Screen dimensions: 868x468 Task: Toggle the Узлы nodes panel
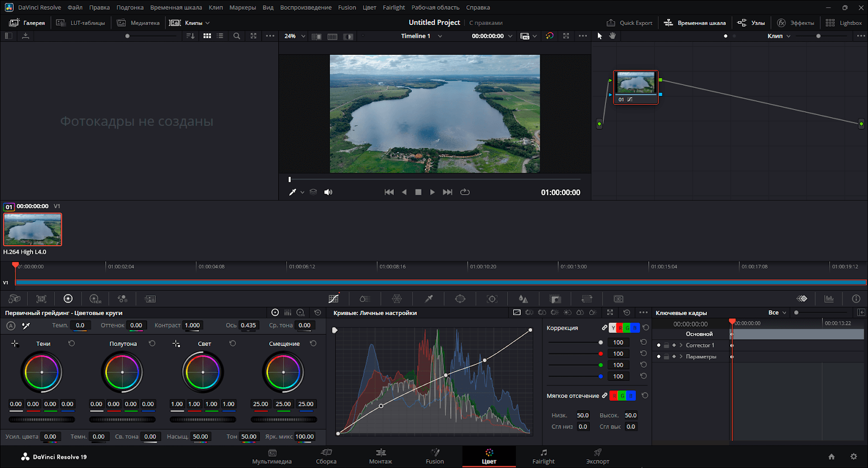tap(751, 23)
